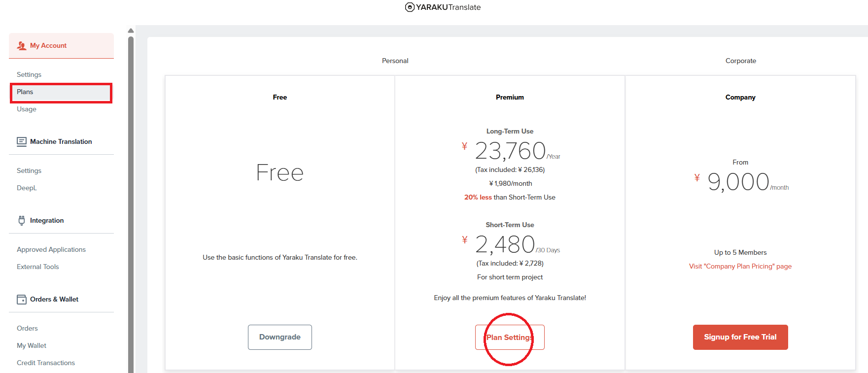This screenshot has height=373, width=868.
Task: Click "(Tax included: ¥ 2,728)" text
Action: coord(510,263)
